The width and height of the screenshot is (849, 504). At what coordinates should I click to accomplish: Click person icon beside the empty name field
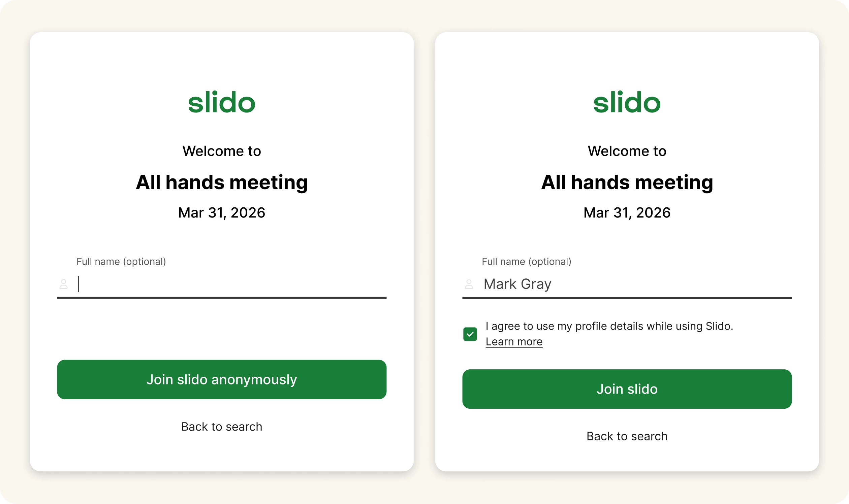[64, 284]
